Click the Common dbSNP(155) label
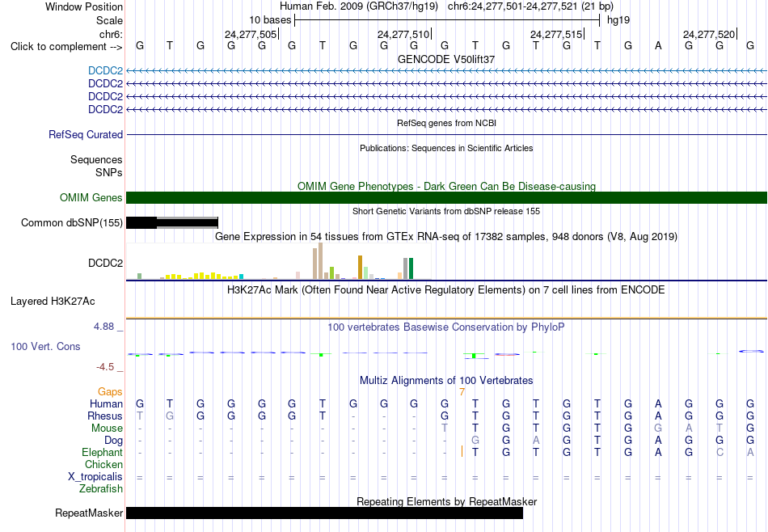The height and width of the screenshot is (532, 768). point(71,223)
